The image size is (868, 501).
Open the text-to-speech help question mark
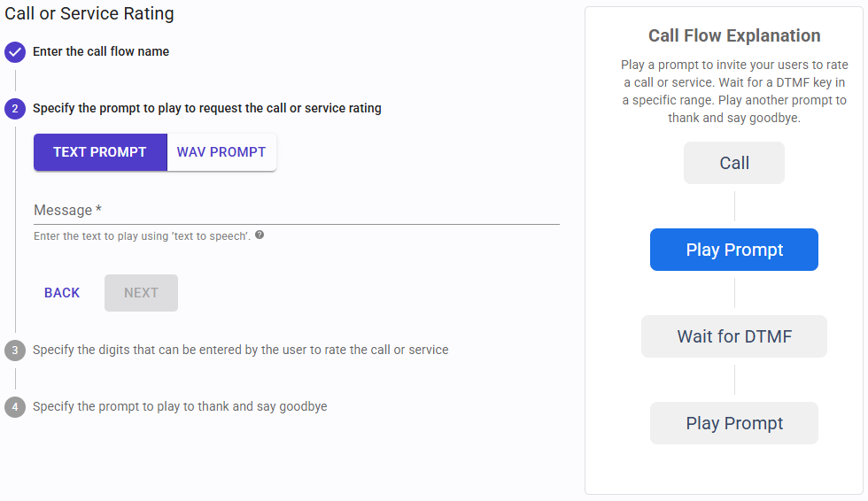click(x=260, y=235)
